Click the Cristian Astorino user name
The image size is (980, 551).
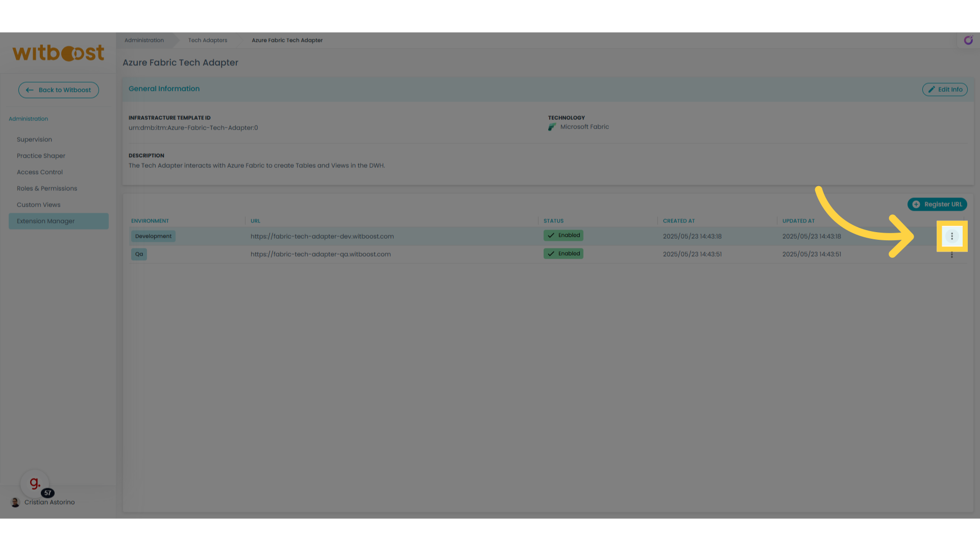pos(50,502)
